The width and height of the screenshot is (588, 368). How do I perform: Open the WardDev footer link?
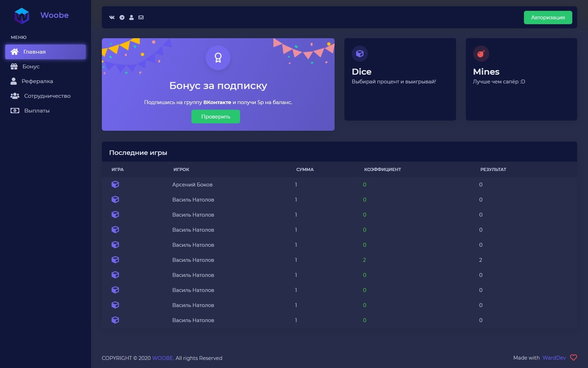554,358
